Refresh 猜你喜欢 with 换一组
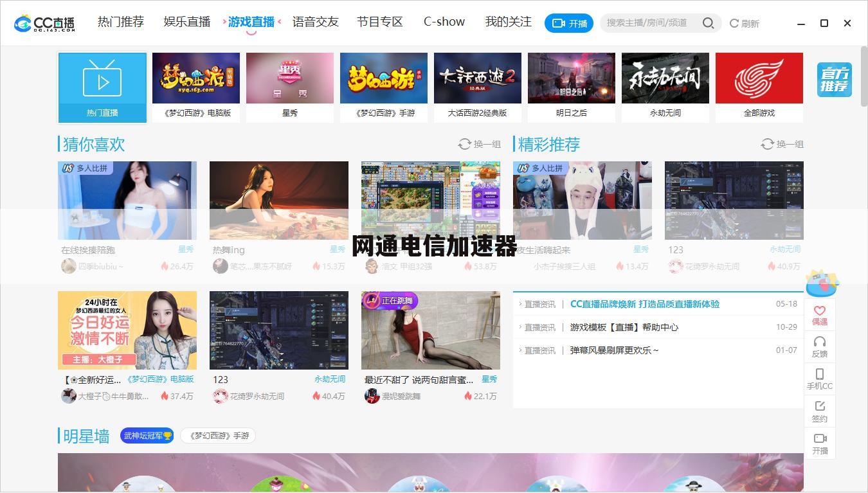Screen dimensions: 868x493 click(x=479, y=144)
